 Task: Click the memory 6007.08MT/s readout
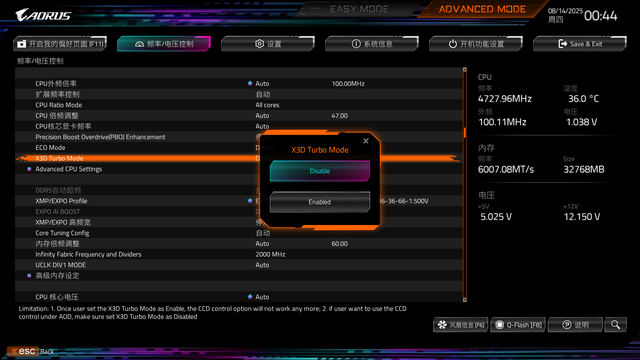tap(506, 169)
